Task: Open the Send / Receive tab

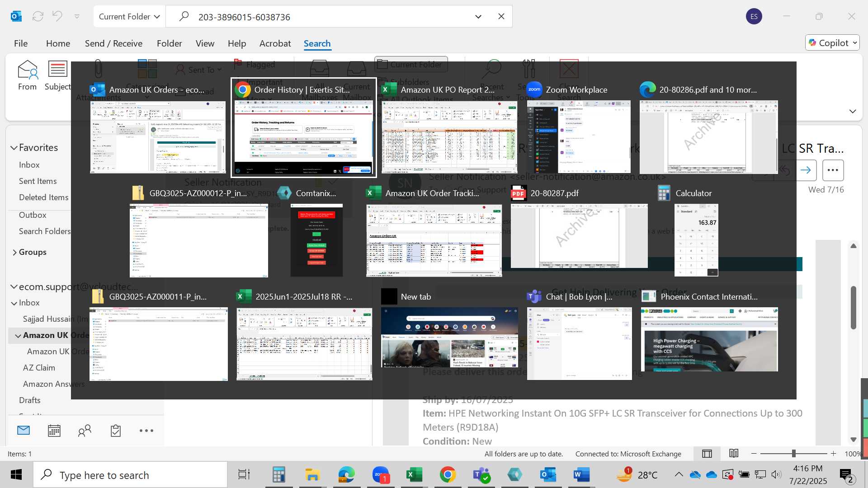Action: pos(113,43)
